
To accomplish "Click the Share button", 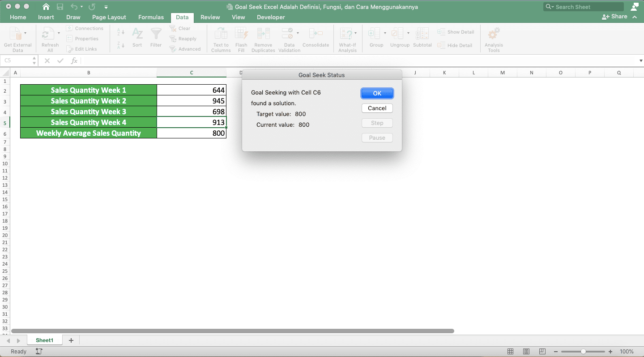I will point(614,17).
